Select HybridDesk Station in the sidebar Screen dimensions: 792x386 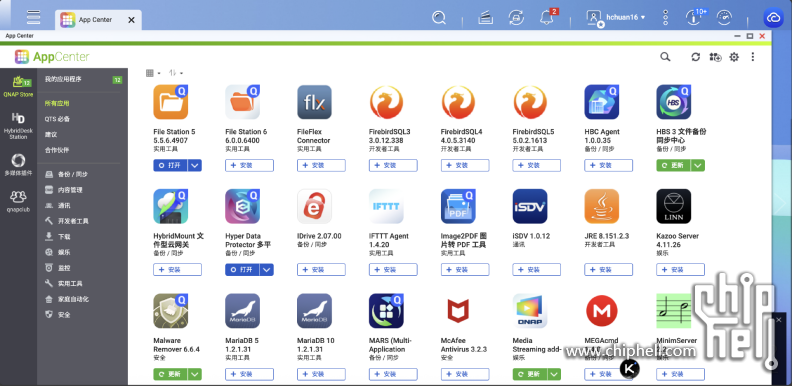click(x=18, y=126)
